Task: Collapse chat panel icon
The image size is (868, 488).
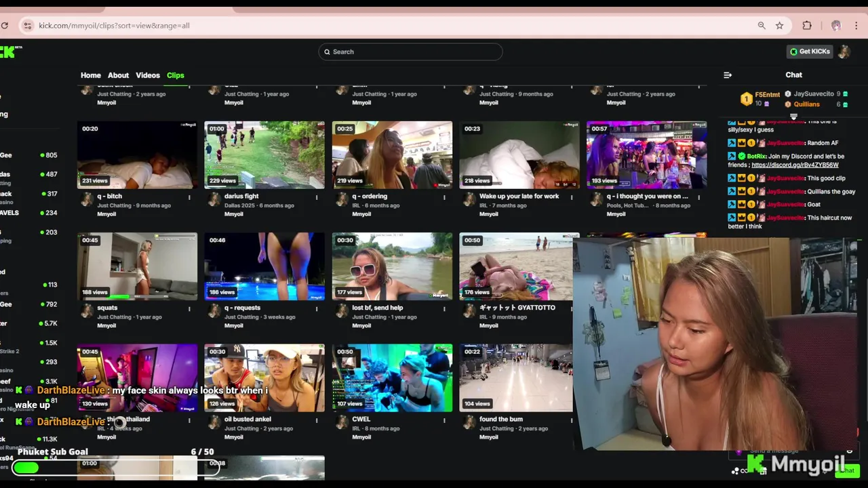Action: (728, 75)
